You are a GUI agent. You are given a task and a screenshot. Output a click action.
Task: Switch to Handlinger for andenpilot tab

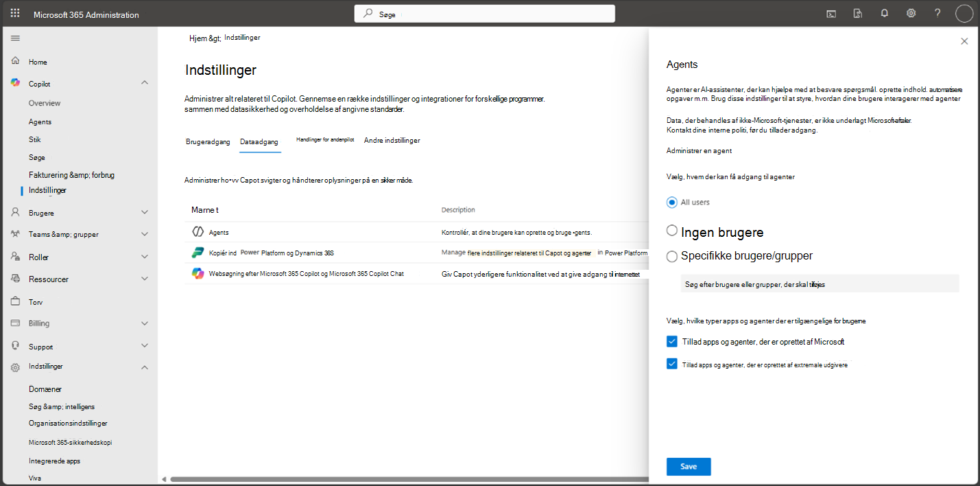(325, 139)
